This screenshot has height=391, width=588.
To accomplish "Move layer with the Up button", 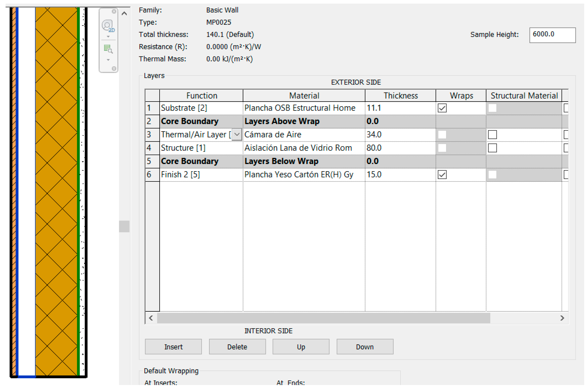I will point(301,347).
